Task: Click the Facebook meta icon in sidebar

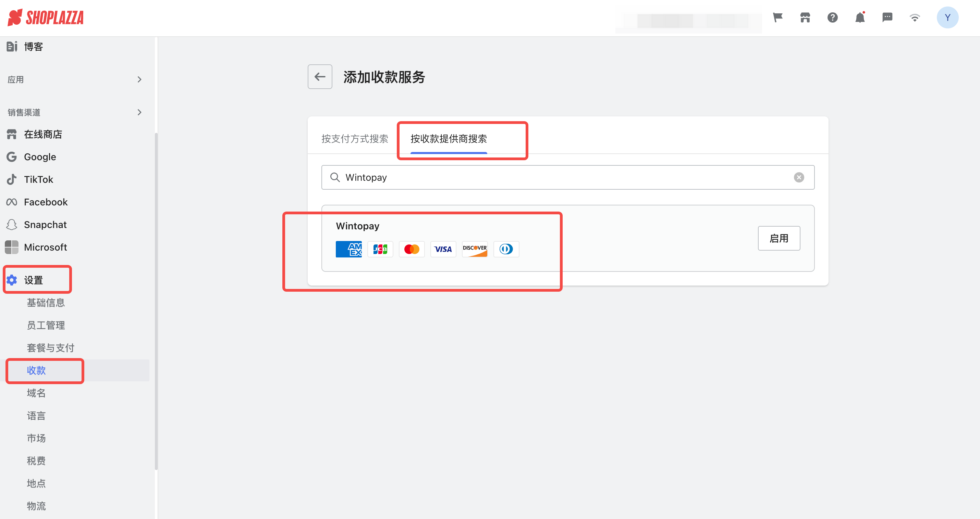Action: point(12,202)
